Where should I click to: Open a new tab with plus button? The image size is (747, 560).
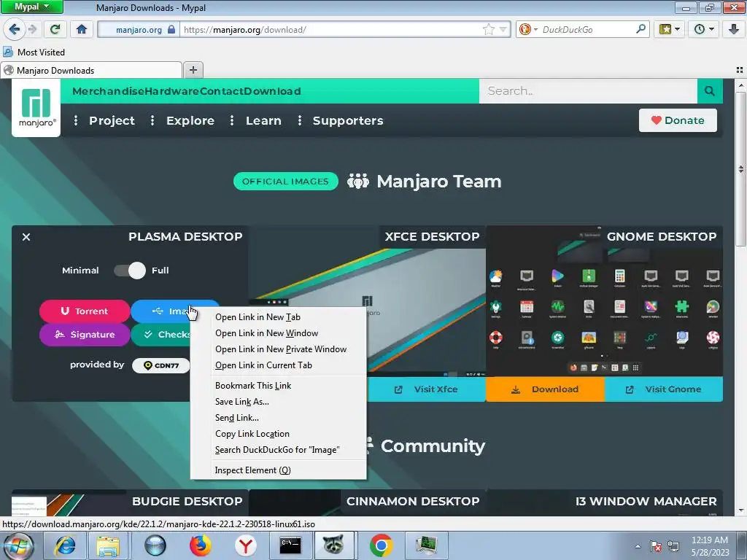tap(193, 70)
